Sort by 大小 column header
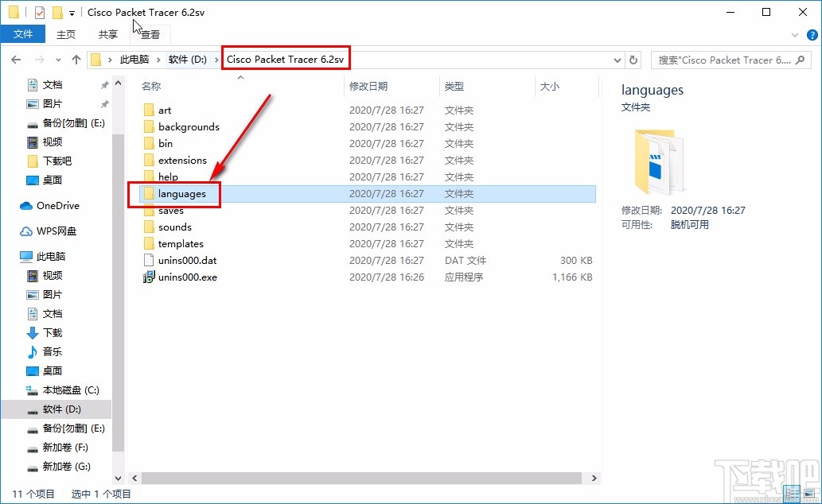The width and height of the screenshot is (822, 504). pyautogui.click(x=549, y=87)
